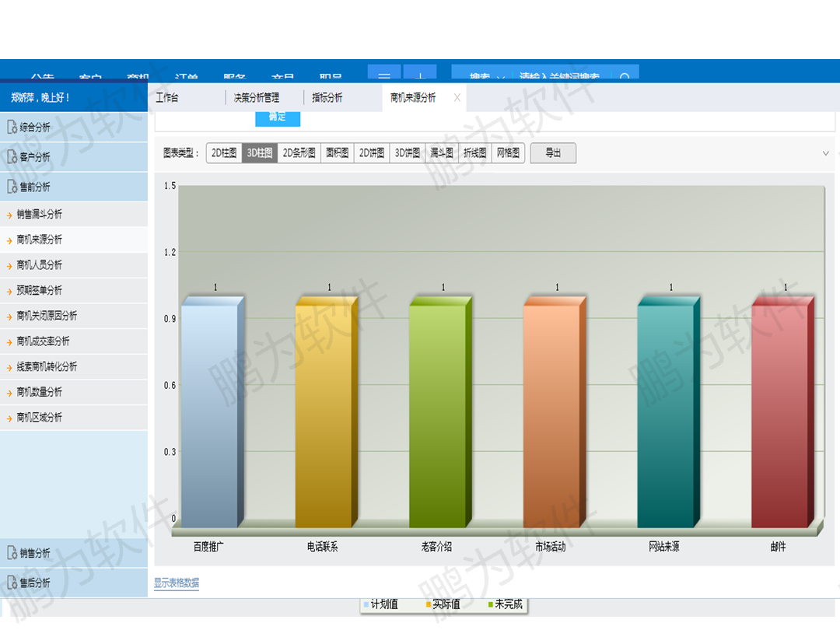This screenshot has width=840, height=630.
Task: Click the yellow 电话联系 bar in the chart
Action: coord(326,412)
